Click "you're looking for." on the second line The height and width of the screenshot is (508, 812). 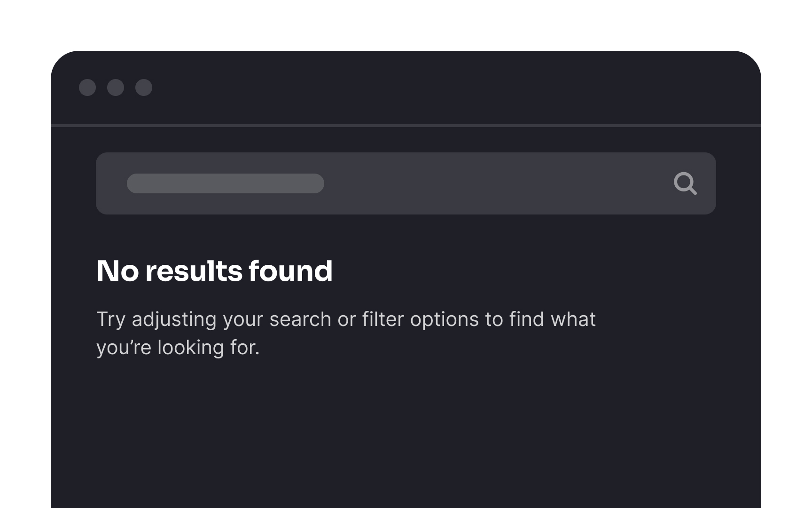click(x=178, y=348)
